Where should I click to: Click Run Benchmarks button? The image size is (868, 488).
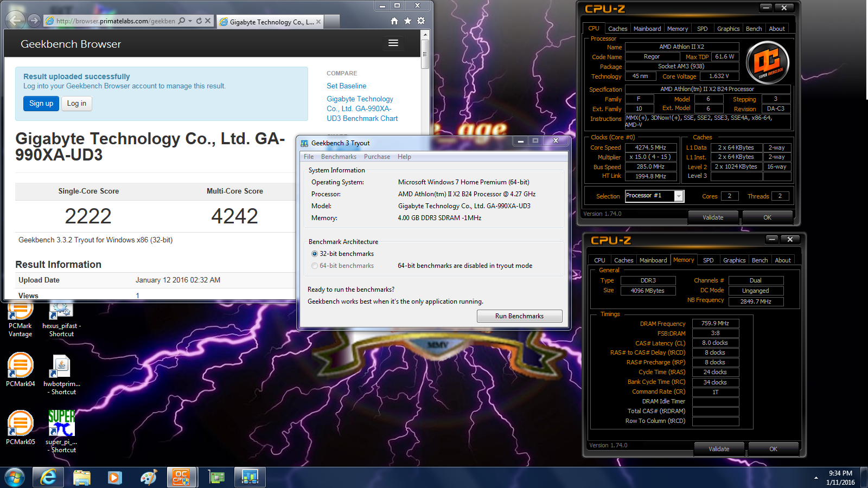click(x=519, y=316)
